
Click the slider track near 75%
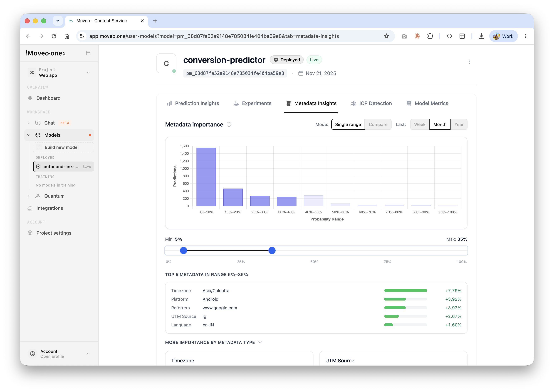coord(388,250)
